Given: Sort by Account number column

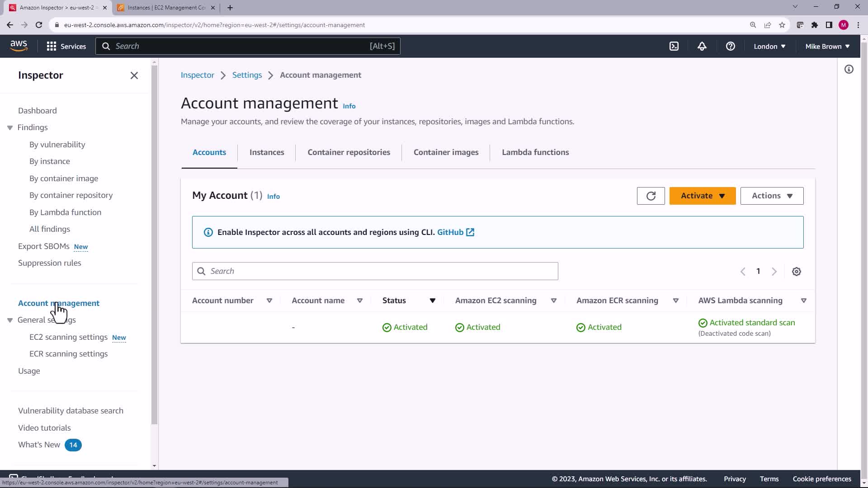Looking at the screenshot, I should [269, 300].
